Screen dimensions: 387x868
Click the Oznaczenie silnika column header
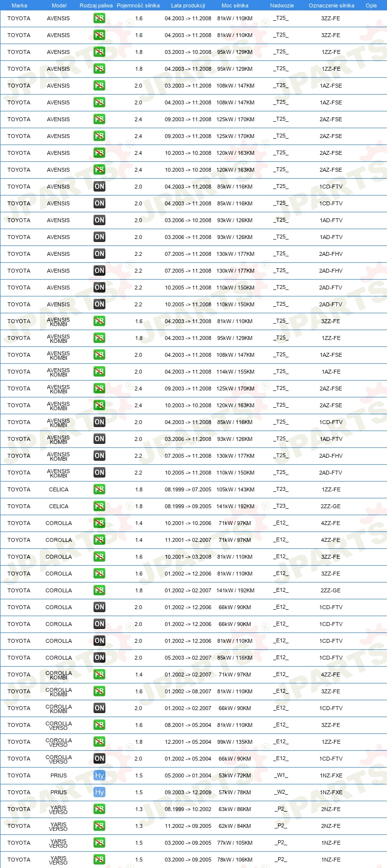(x=331, y=5)
